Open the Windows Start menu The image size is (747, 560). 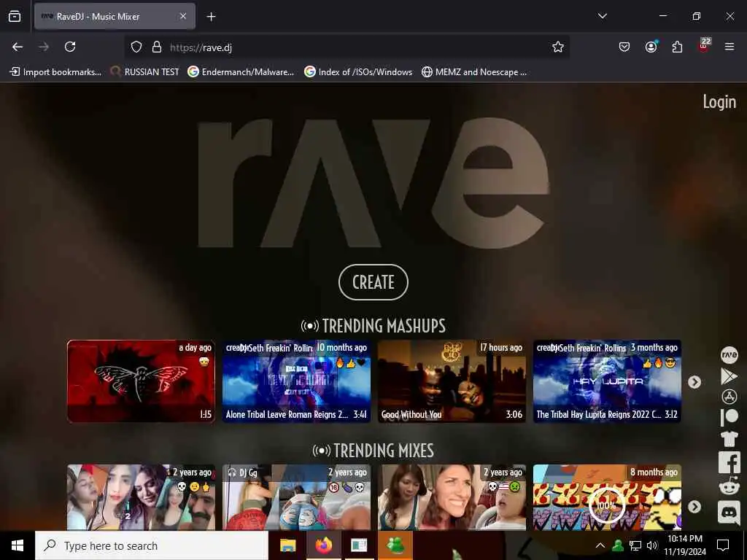coord(18,545)
